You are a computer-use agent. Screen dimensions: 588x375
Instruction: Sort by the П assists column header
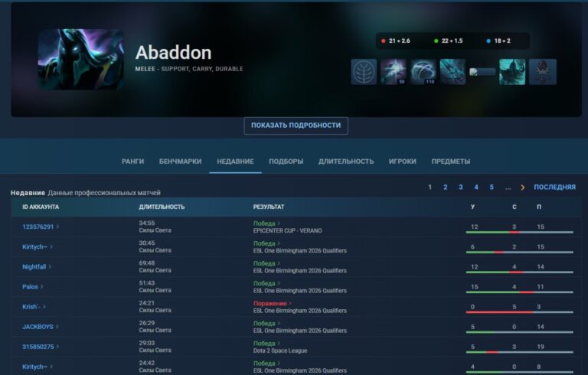(x=539, y=207)
